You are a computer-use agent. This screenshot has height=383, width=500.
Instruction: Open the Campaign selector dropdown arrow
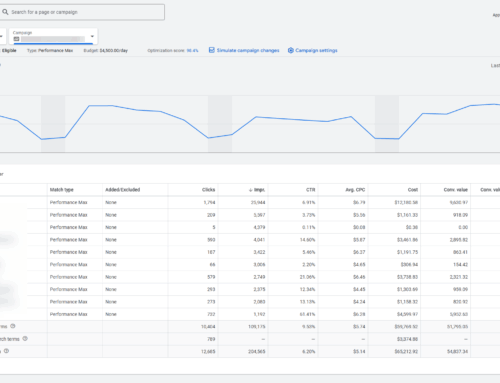[x=92, y=36]
